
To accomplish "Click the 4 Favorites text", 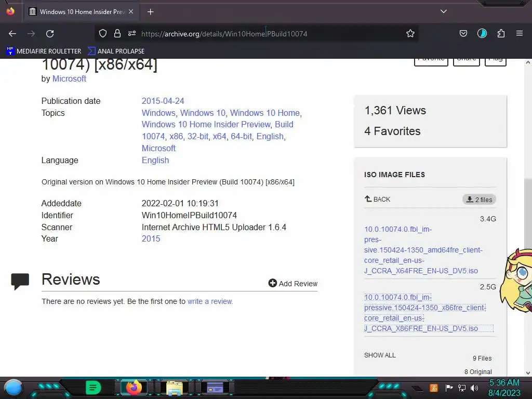I will 392,131.
